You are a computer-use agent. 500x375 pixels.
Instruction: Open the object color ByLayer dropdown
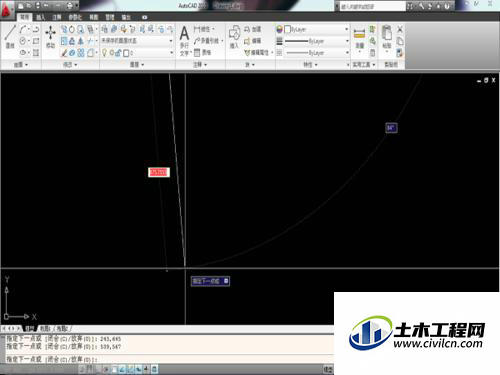pos(316,29)
